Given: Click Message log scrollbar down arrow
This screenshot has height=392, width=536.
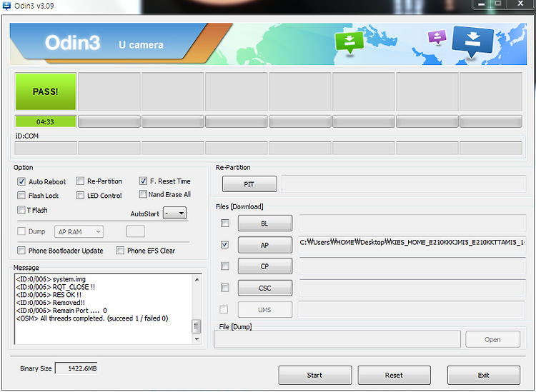Looking at the screenshot, I should tap(197, 339).
